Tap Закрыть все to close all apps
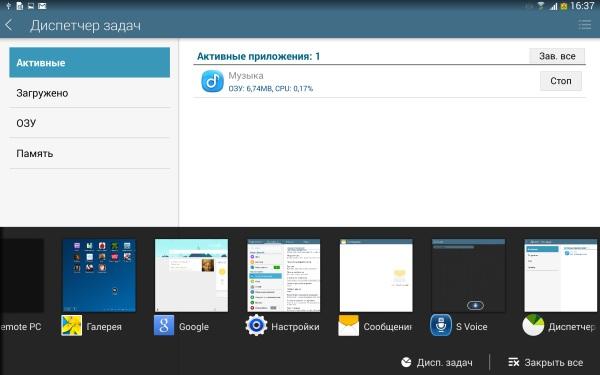 click(x=546, y=362)
